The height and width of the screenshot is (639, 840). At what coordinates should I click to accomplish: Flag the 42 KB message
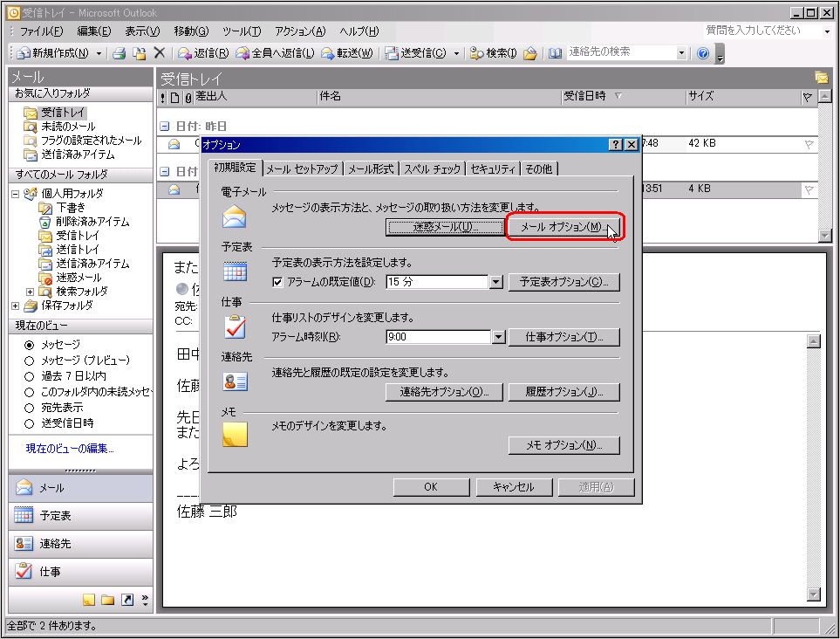click(809, 144)
